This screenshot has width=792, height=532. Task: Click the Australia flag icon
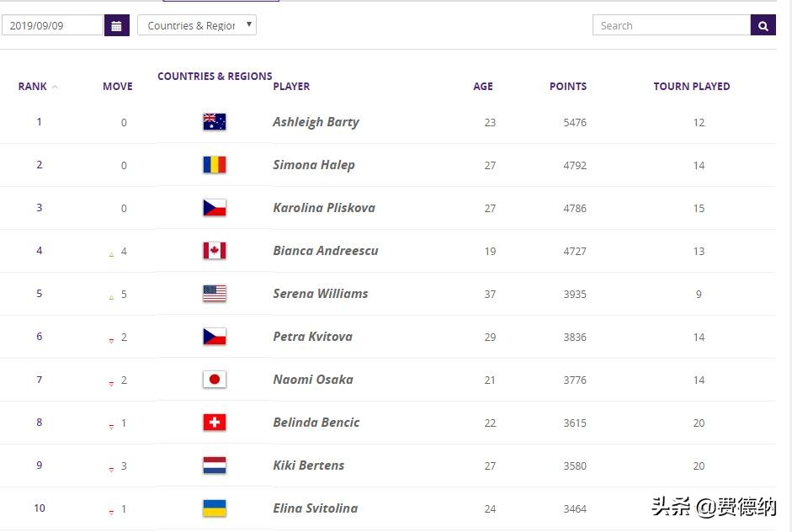click(x=215, y=122)
